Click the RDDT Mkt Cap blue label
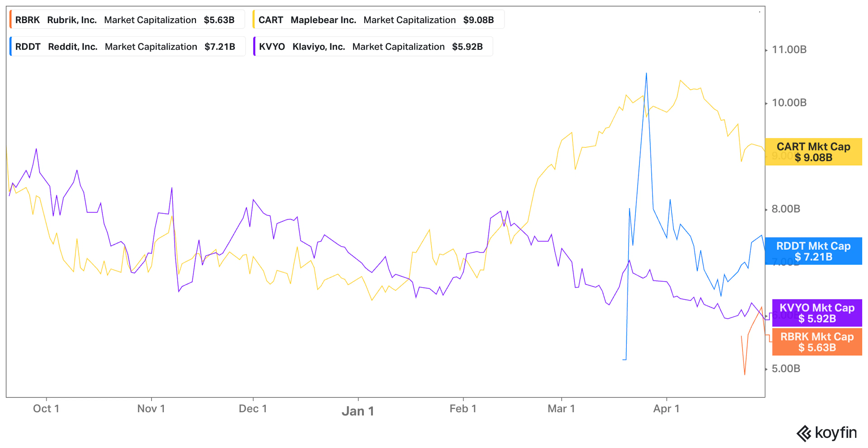868x448 pixels. [x=814, y=251]
